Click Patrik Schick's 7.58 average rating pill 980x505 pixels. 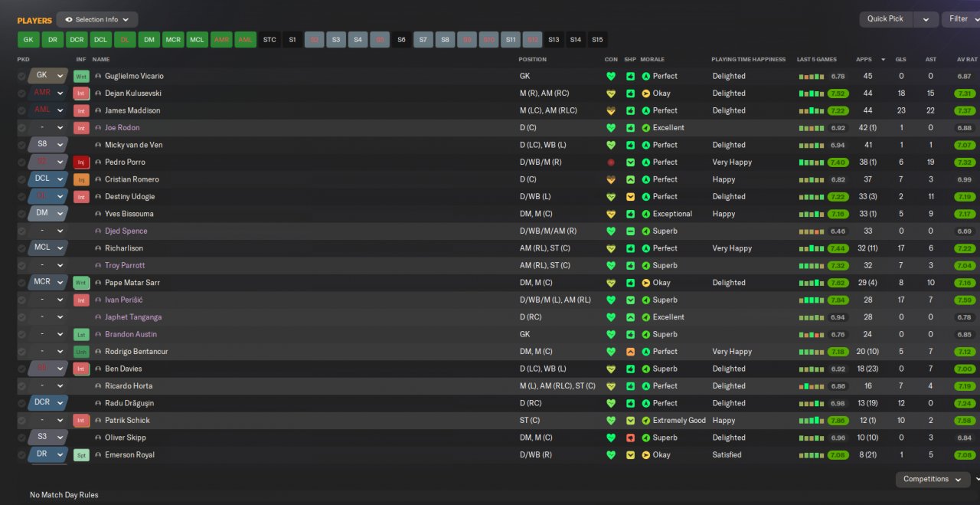click(x=965, y=421)
